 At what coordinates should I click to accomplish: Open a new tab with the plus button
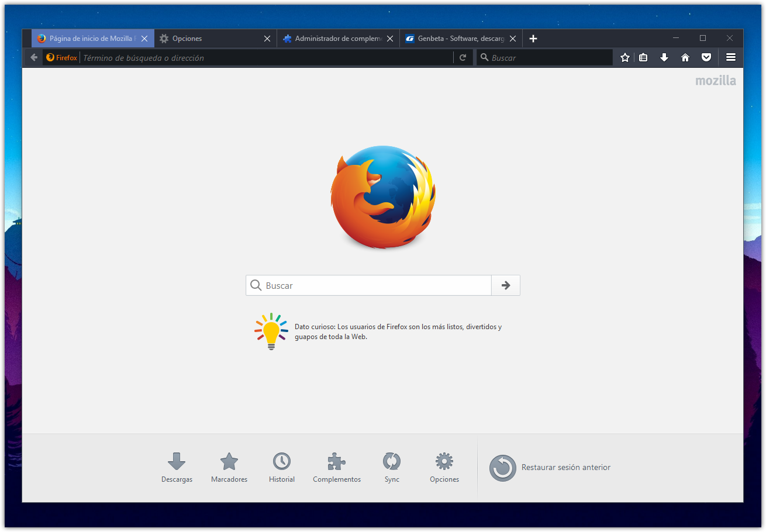tap(533, 38)
